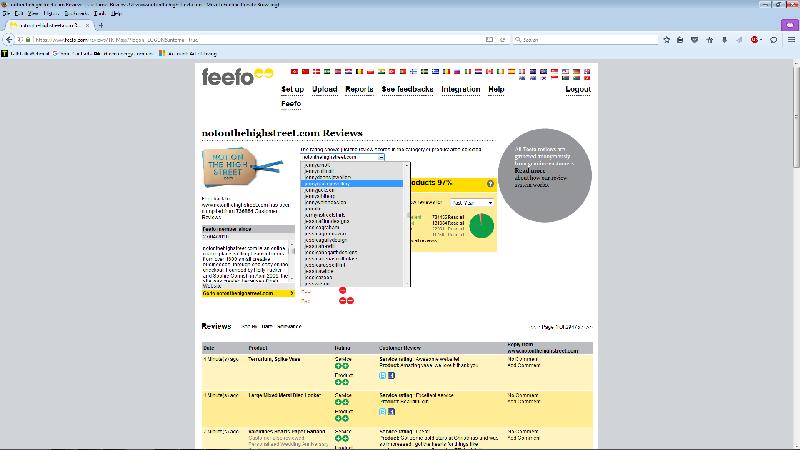Click the review page navigation at right

pos(561,327)
